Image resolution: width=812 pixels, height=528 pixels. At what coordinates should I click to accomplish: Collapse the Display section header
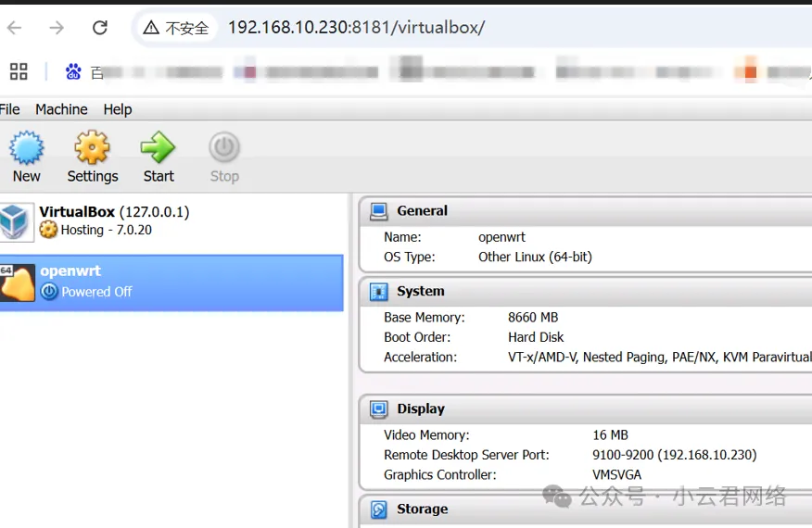(x=421, y=409)
